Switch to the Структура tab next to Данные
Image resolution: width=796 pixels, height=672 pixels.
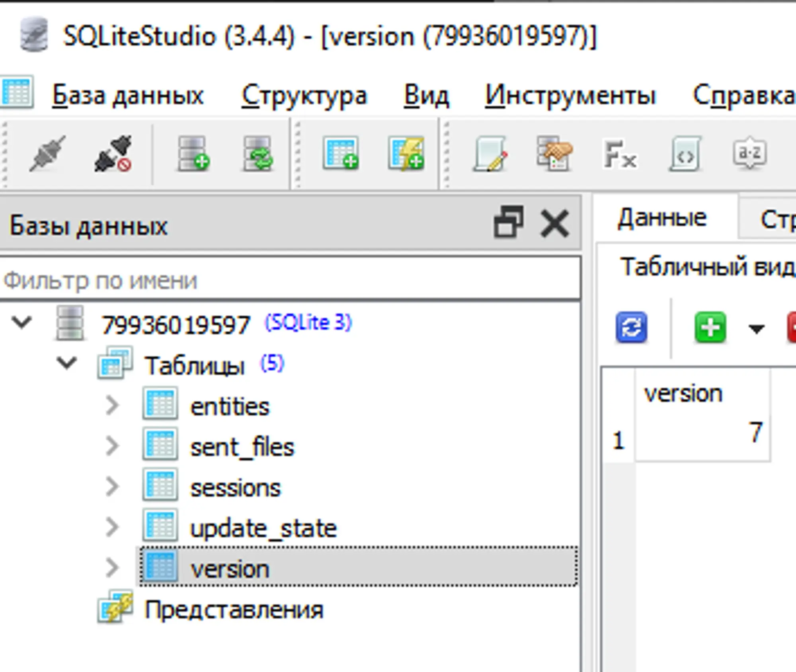(768, 218)
